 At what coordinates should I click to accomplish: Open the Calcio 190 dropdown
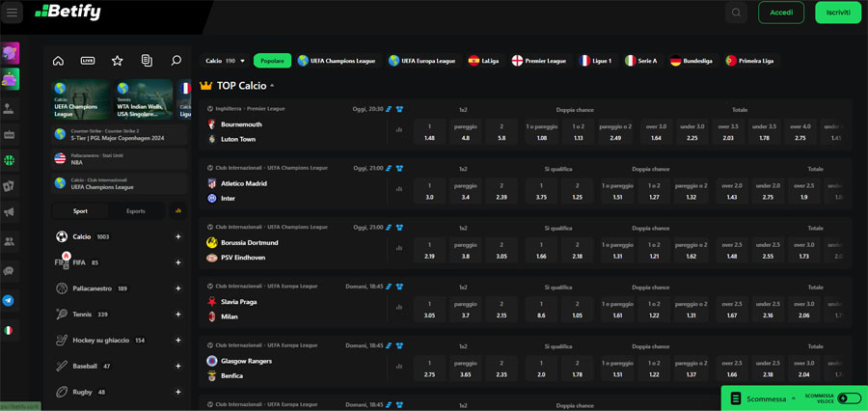pyautogui.click(x=225, y=61)
